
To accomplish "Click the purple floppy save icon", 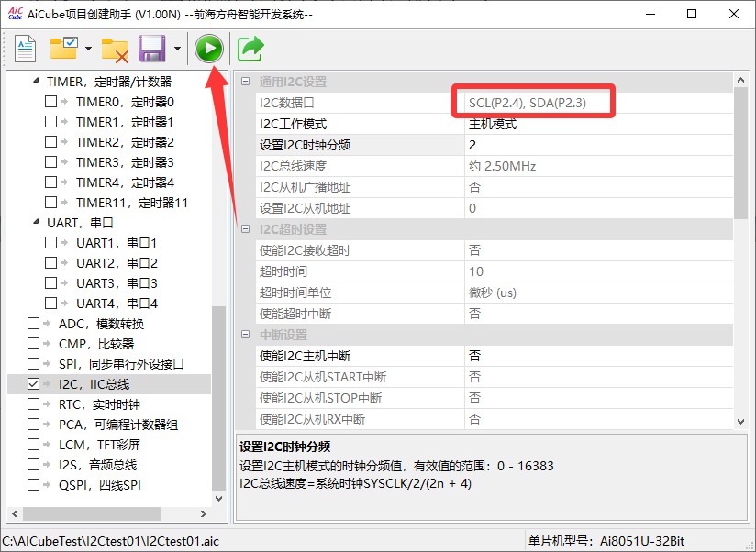I will (152, 49).
